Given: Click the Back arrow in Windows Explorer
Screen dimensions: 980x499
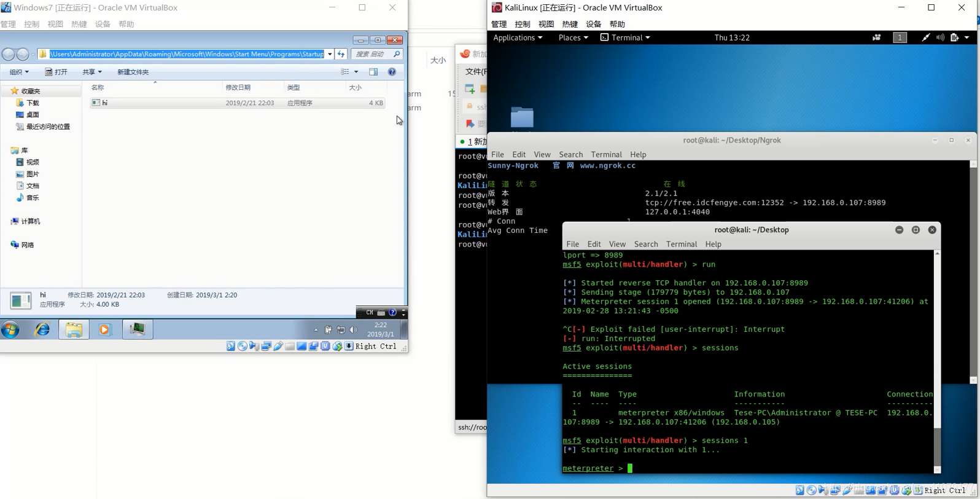Looking at the screenshot, I should [8, 54].
